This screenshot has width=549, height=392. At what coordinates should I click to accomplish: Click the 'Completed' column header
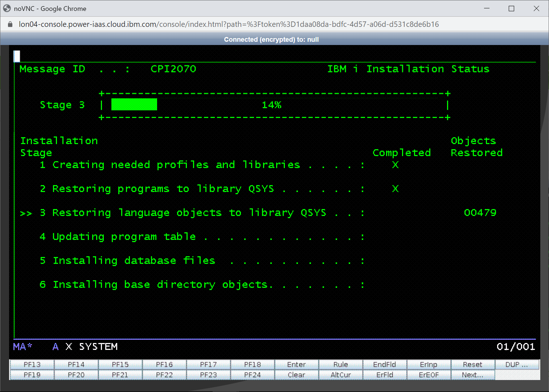pyautogui.click(x=402, y=153)
